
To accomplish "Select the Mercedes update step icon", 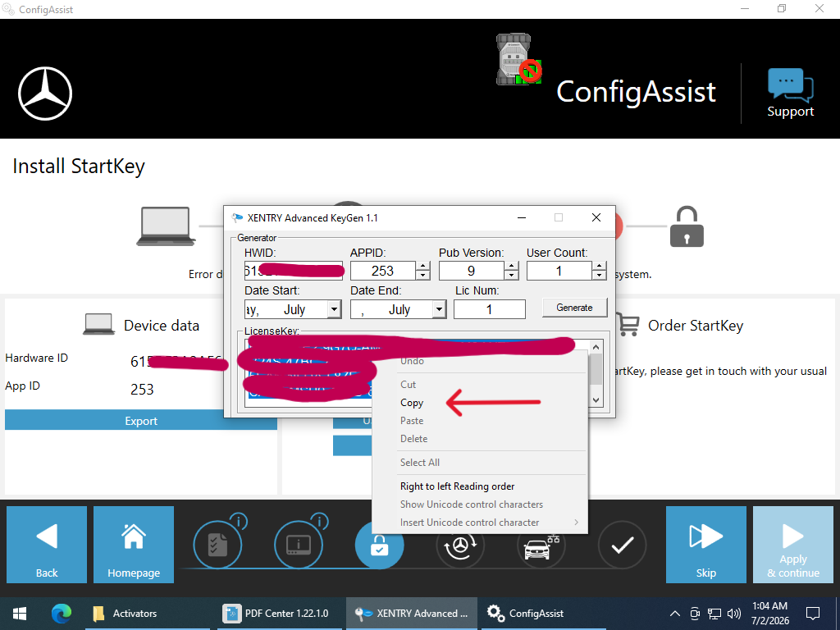I will click(x=460, y=545).
